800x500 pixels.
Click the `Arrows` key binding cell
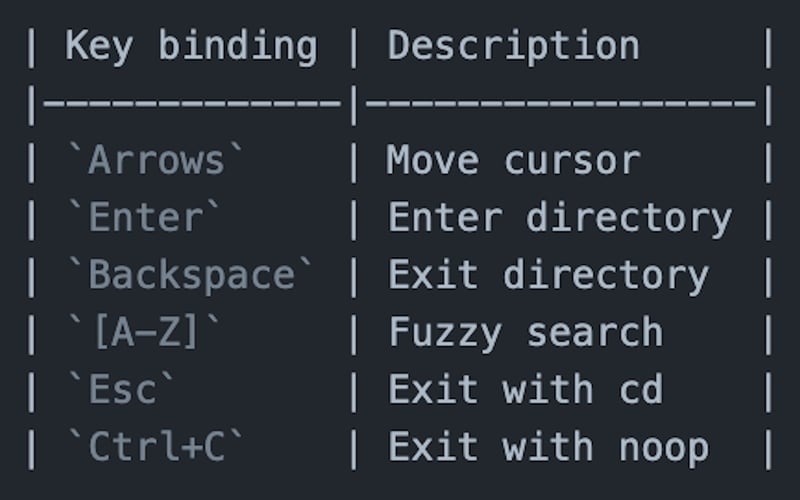(x=156, y=160)
